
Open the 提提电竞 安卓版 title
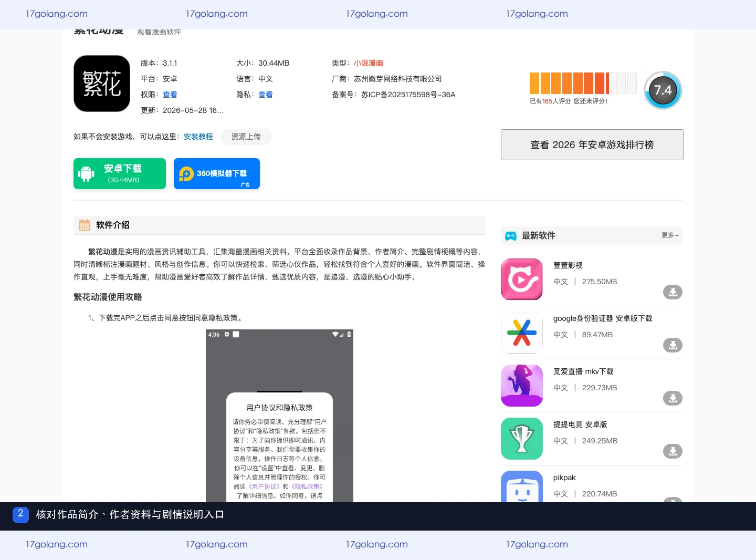580,424
